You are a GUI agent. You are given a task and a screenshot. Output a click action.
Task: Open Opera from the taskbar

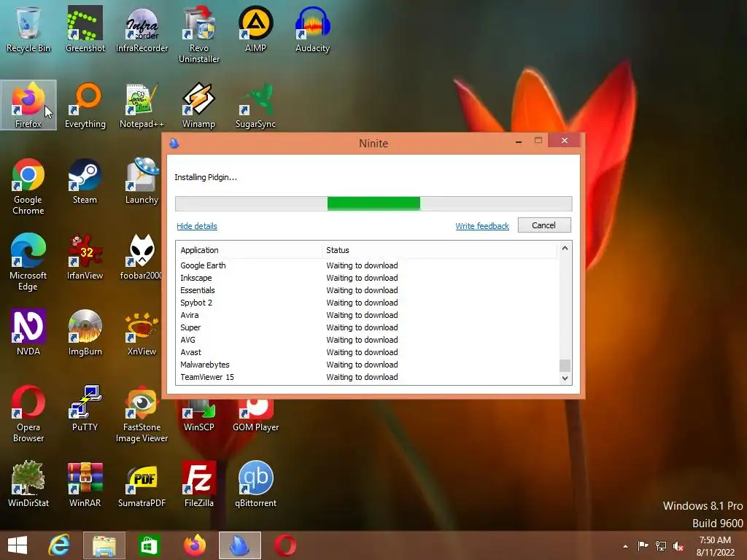click(x=285, y=545)
